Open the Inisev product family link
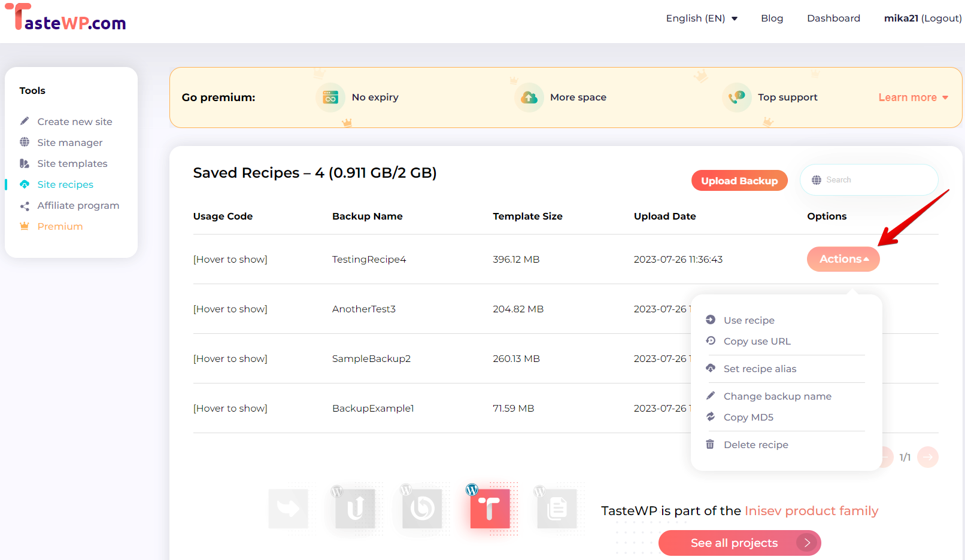The width and height of the screenshot is (965, 560). (x=811, y=511)
